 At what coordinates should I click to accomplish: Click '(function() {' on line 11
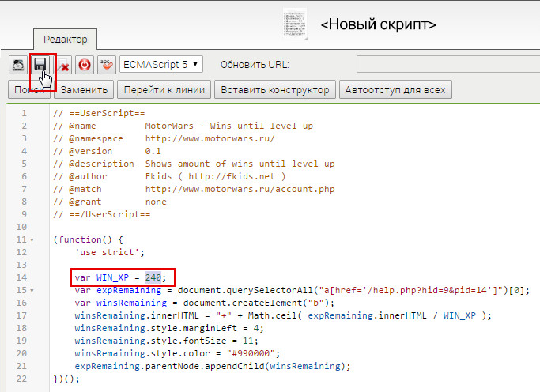pyautogui.click(x=89, y=239)
